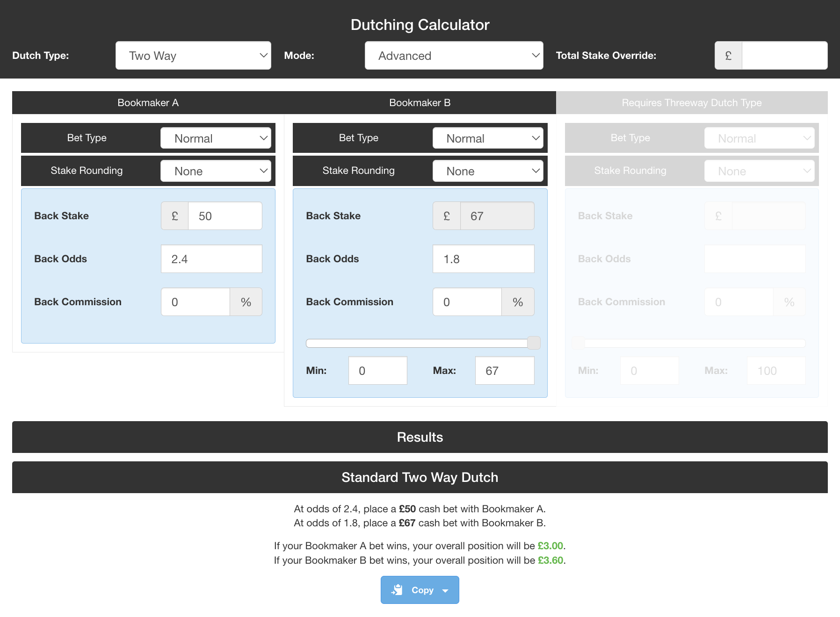Screen dimensions: 840x617
Task: Click the Bookmaker B column header
Action: [x=420, y=103]
